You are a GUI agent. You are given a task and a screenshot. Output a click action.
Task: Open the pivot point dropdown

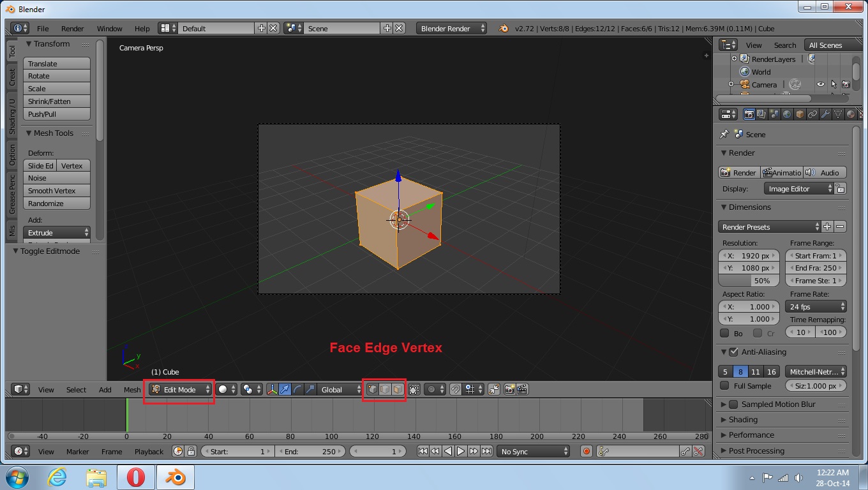click(x=252, y=389)
